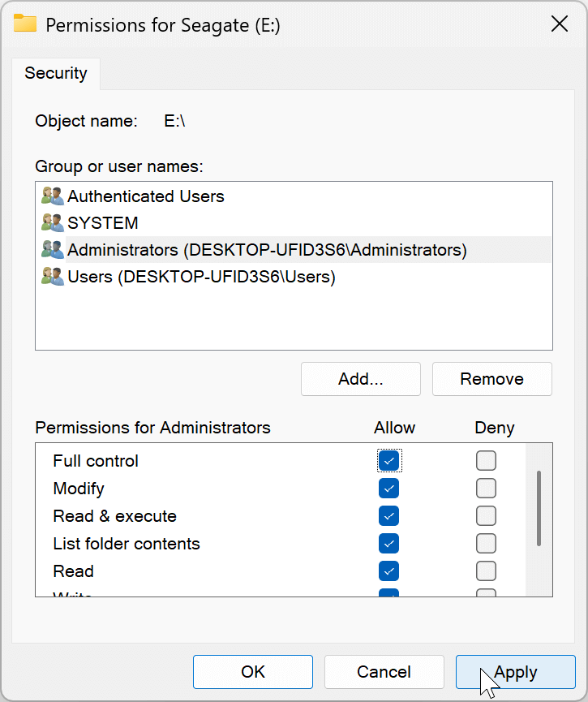
Task: Check Deny for Read & execute
Action: [x=486, y=516]
